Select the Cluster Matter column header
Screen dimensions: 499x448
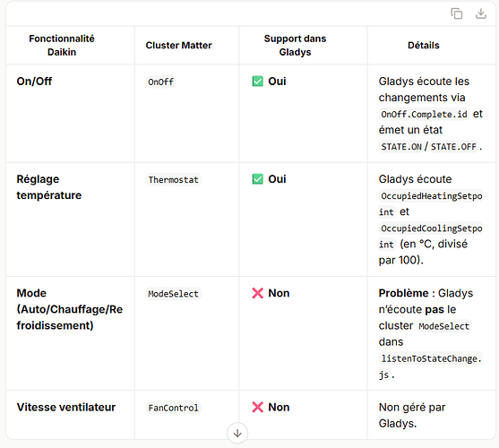tap(178, 45)
